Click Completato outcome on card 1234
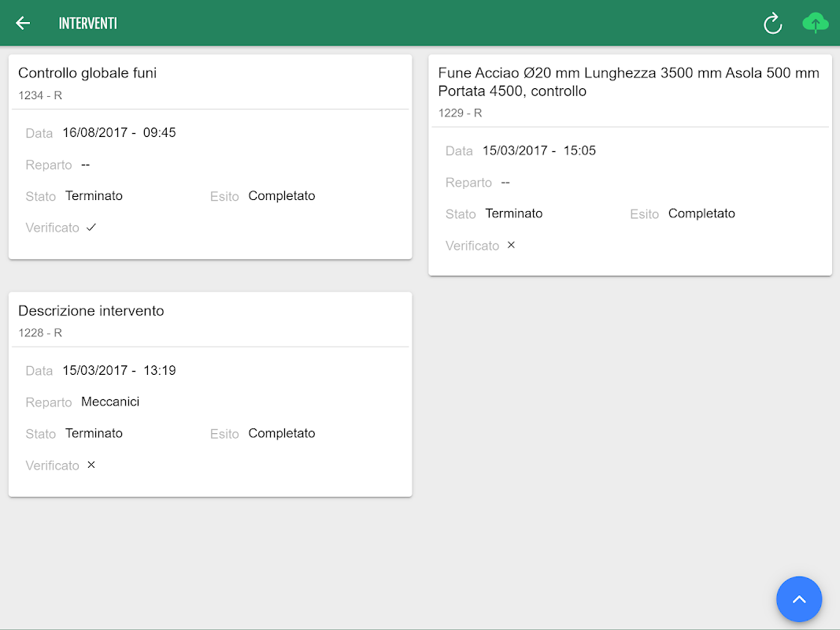 [282, 195]
